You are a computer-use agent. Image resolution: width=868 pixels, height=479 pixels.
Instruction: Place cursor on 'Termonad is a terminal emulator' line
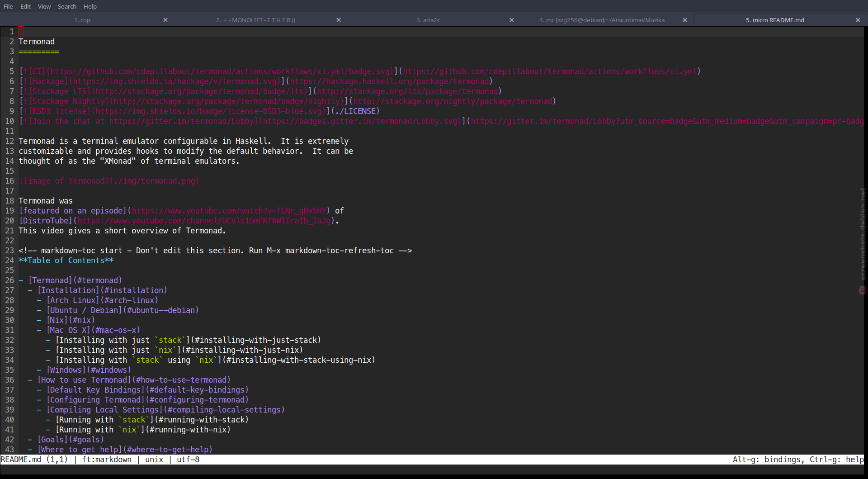tap(184, 141)
